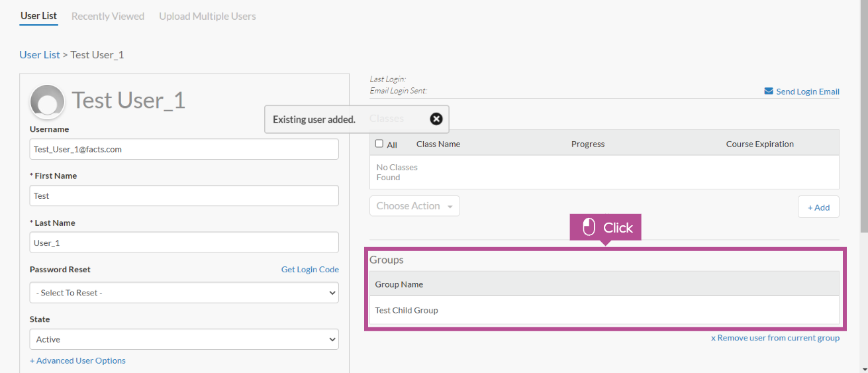Click the Send Login Email link

click(808, 91)
